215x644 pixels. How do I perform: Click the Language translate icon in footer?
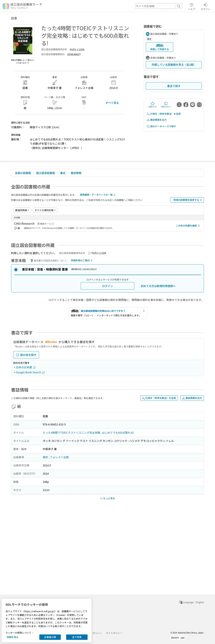pyautogui.click(x=181, y=602)
